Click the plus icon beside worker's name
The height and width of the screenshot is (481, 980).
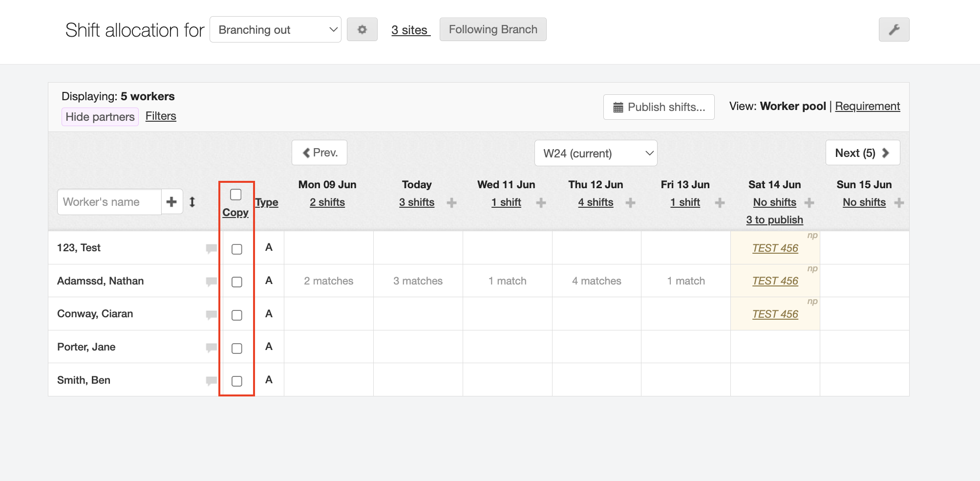[x=171, y=202]
